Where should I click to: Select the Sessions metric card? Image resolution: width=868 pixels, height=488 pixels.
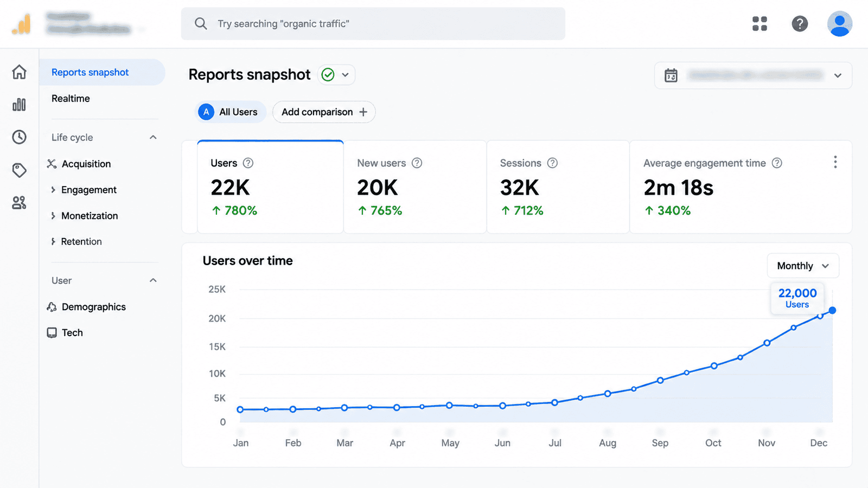558,187
